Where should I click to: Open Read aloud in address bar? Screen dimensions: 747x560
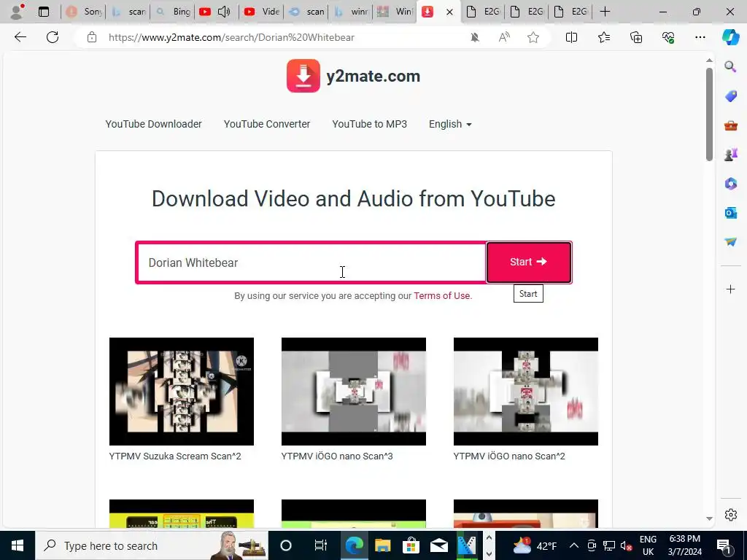click(504, 37)
